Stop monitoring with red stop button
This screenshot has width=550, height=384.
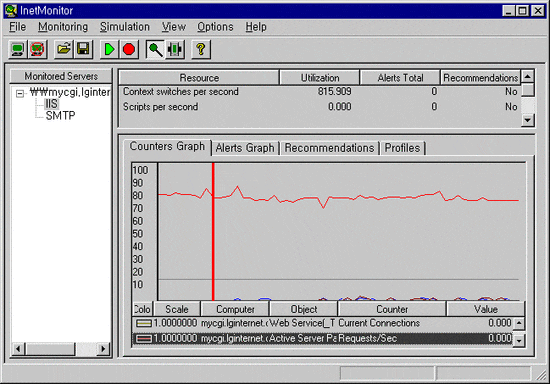[129, 49]
